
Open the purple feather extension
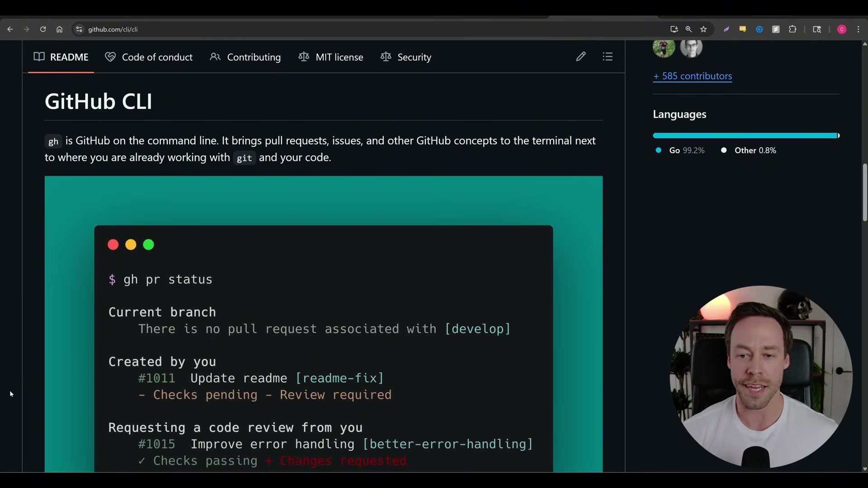[726, 29]
